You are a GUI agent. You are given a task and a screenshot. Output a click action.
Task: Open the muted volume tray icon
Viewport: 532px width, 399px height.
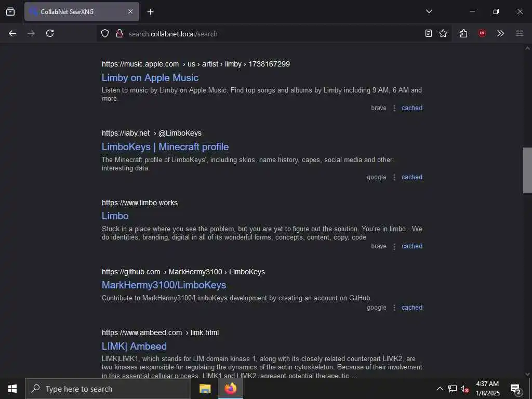pyautogui.click(x=464, y=389)
